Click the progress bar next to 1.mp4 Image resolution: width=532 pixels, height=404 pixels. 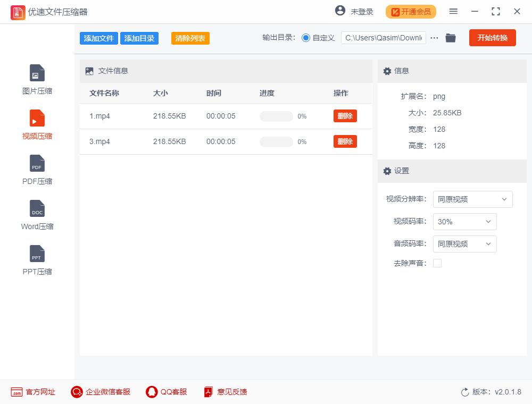point(276,116)
